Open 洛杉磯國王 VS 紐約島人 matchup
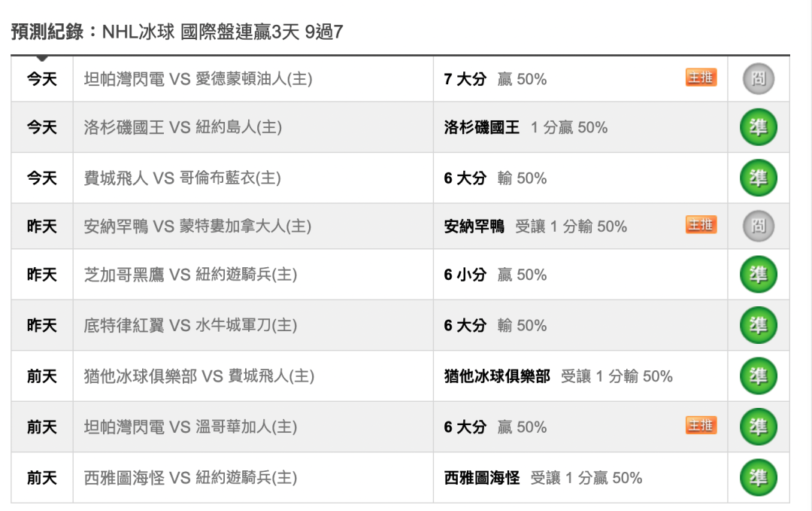 point(183,127)
